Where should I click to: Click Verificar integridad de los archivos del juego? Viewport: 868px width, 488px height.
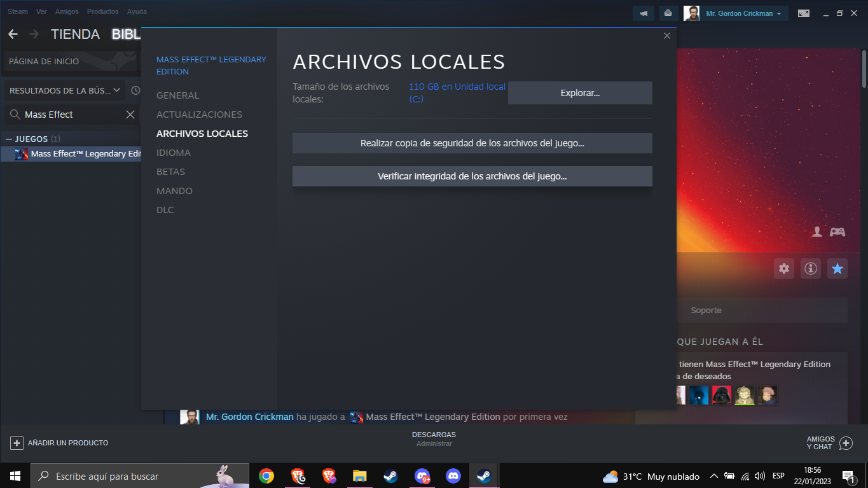point(472,176)
